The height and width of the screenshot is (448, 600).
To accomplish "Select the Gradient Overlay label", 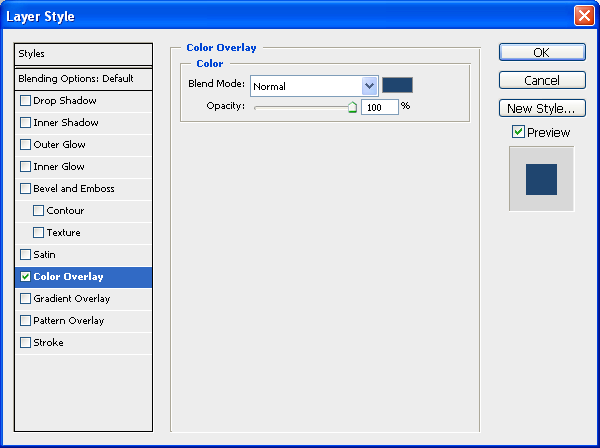I will pos(72,298).
